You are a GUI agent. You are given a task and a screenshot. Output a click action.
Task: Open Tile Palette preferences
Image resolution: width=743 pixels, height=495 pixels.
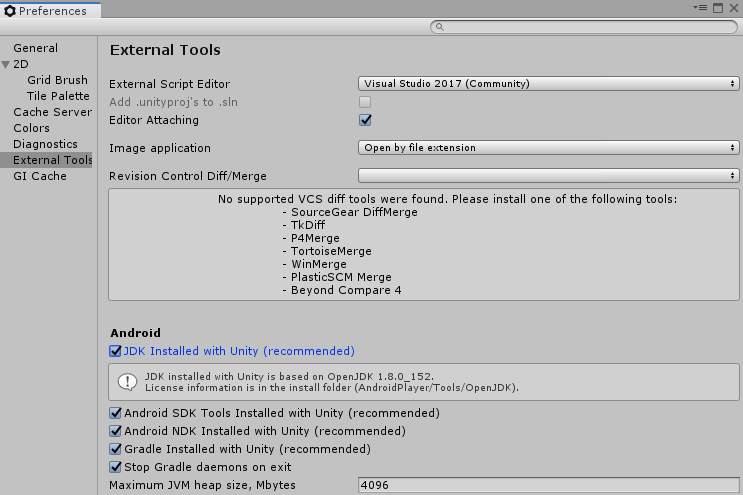(58, 96)
